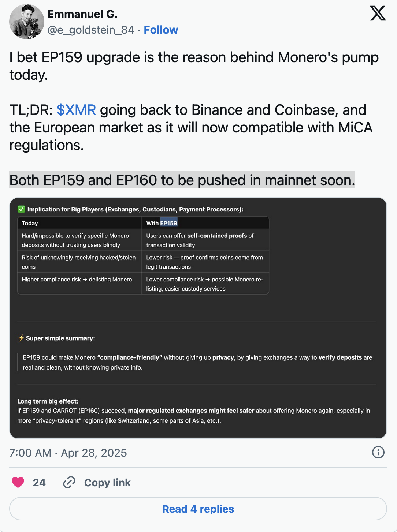
Task: Click the Long term big effect heading
Action: (x=48, y=401)
